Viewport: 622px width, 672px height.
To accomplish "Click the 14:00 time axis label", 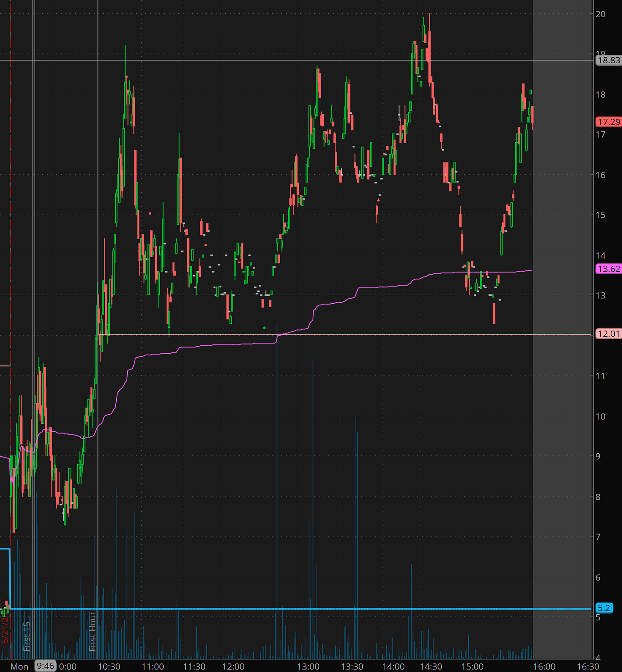I will pos(393,666).
